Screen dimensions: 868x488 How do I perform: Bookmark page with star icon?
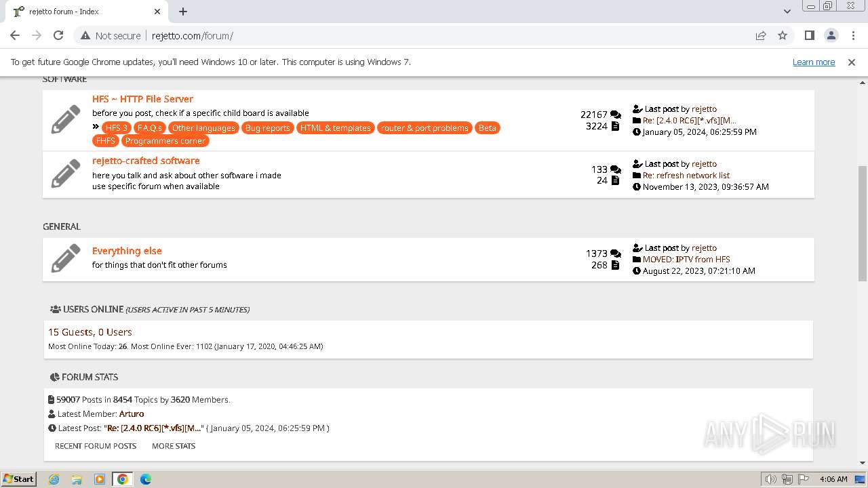click(x=783, y=35)
